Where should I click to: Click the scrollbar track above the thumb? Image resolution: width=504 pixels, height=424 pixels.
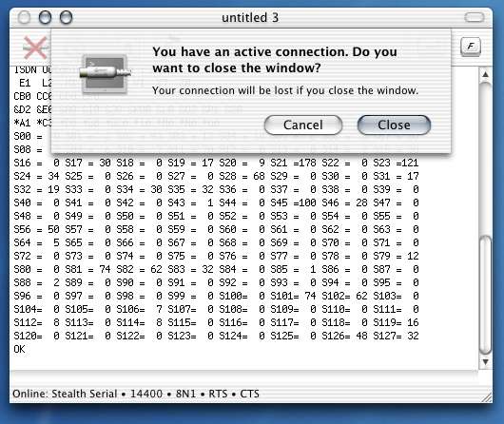pos(485,159)
